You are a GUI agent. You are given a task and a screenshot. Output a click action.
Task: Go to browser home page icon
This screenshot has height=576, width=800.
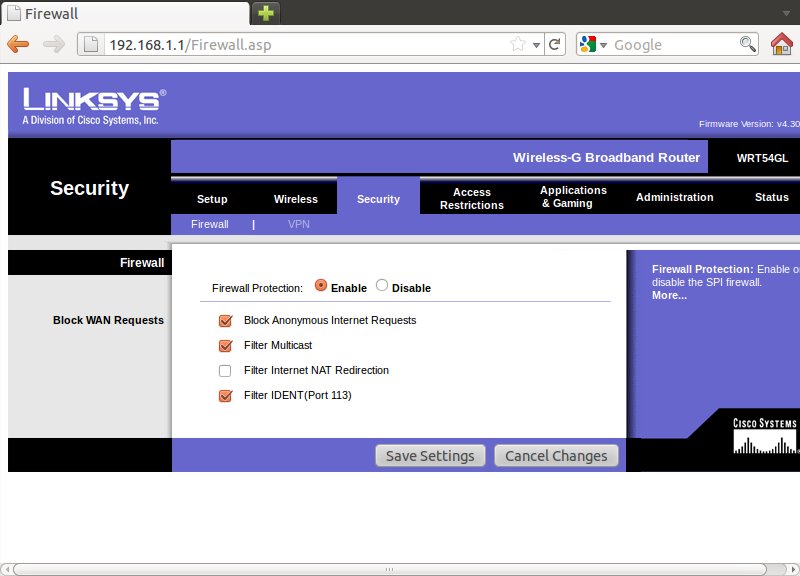coord(782,44)
